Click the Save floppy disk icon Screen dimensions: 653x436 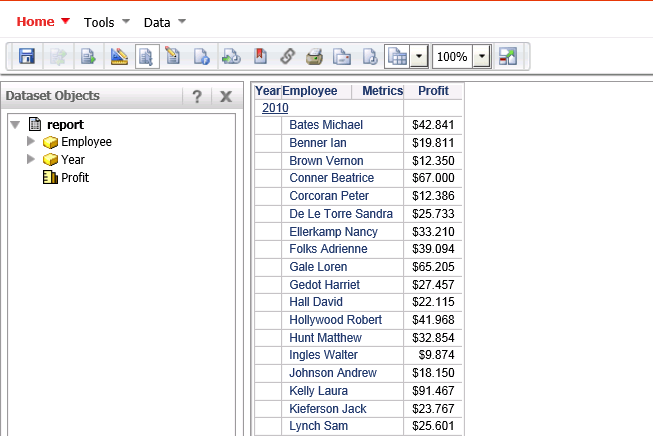click(27, 56)
